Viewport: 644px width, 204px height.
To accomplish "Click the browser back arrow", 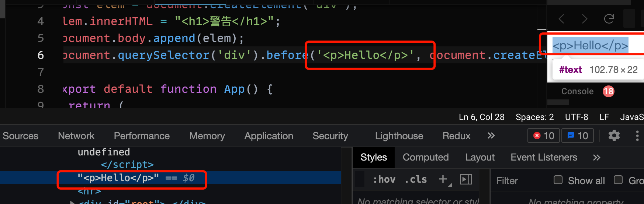I will pyautogui.click(x=561, y=19).
